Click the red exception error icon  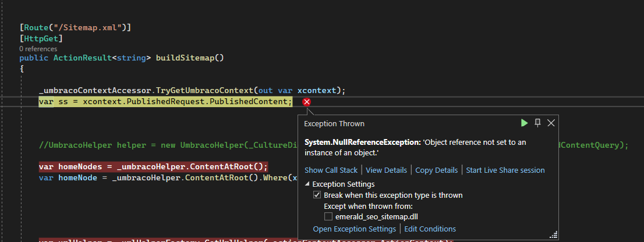(x=307, y=102)
